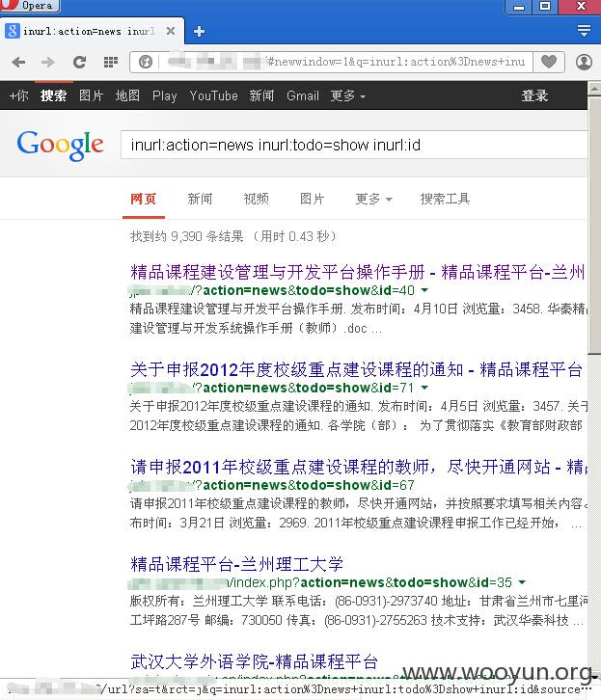The height and width of the screenshot is (700, 601).
Task: Open Play in the Google top bar
Action: pos(164,96)
